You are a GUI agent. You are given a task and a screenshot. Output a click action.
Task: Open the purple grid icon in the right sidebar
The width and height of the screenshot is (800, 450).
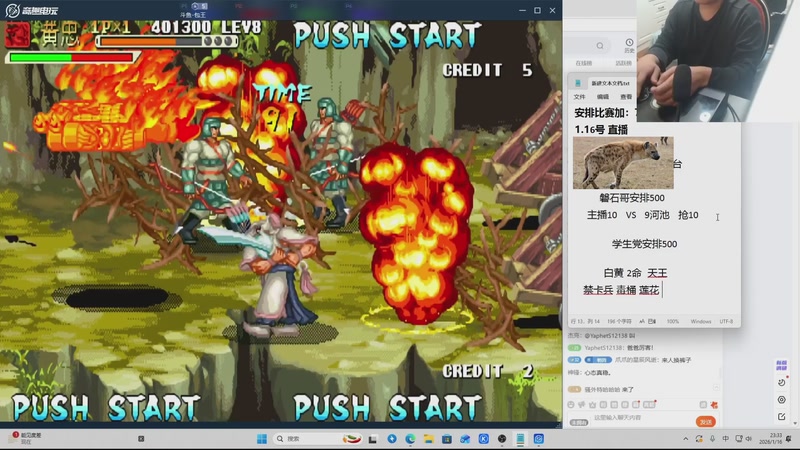point(781,365)
